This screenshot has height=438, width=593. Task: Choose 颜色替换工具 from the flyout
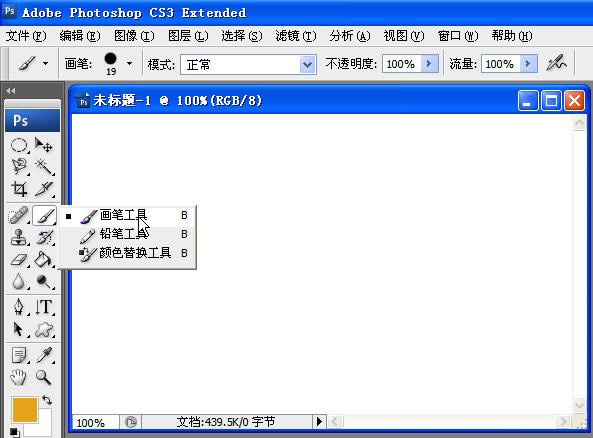(128, 253)
